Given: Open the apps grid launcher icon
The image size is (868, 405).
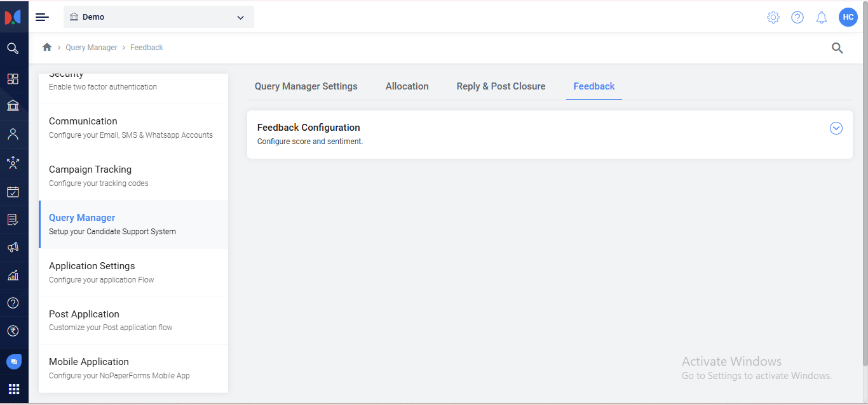Looking at the screenshot, I should [x=14, y=389].
